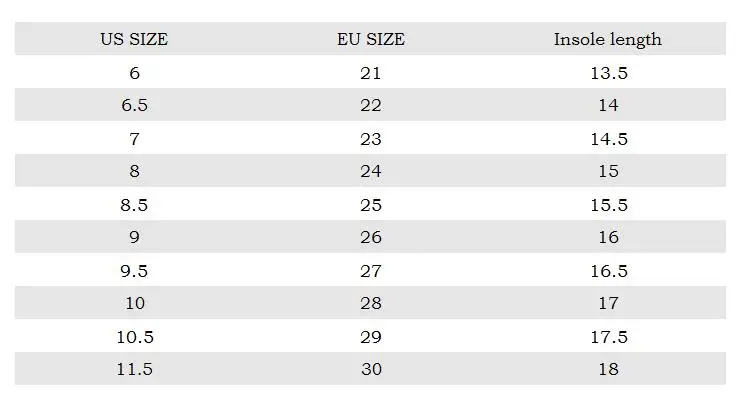This screenshot has width=744, height=402.
Task: Click insole length 17 value
Action: pos(608,304)
